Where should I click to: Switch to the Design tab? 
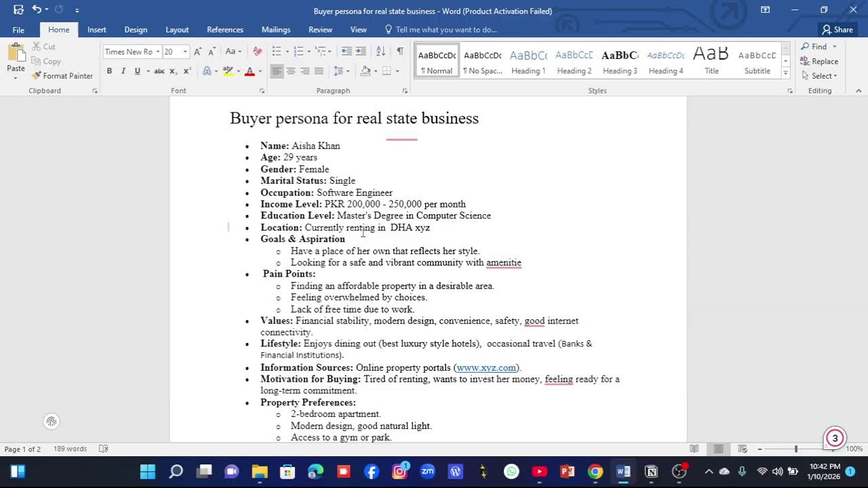tap(136, 30)
